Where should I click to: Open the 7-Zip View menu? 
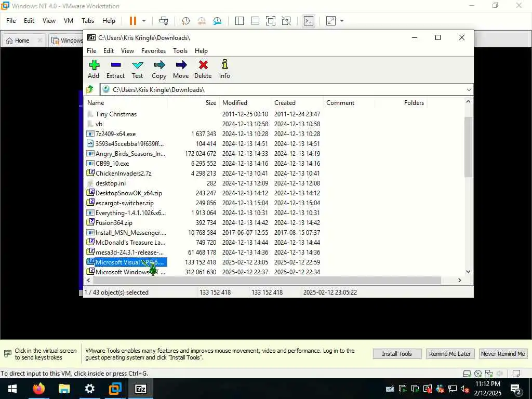coord(128,50)
